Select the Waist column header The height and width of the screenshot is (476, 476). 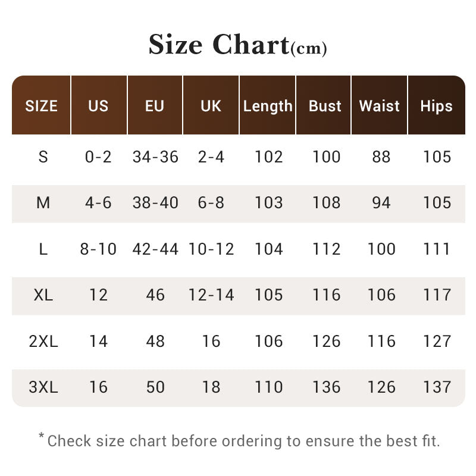380,106
